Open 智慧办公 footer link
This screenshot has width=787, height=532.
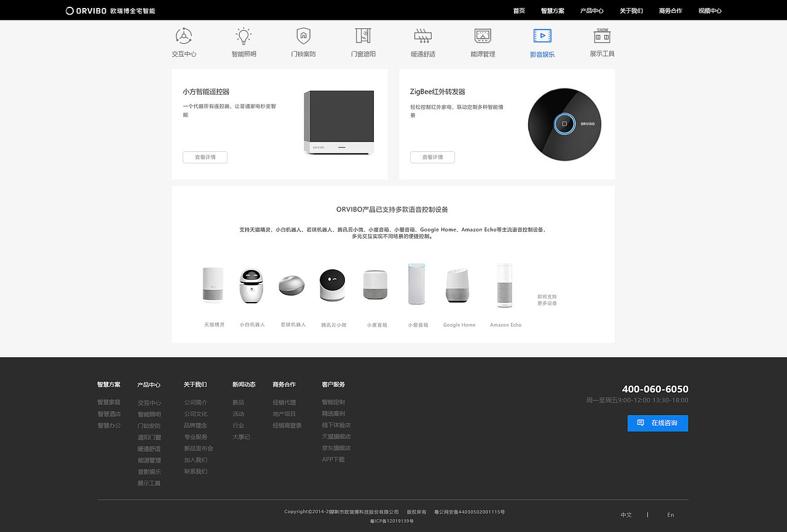pos(109,426)
